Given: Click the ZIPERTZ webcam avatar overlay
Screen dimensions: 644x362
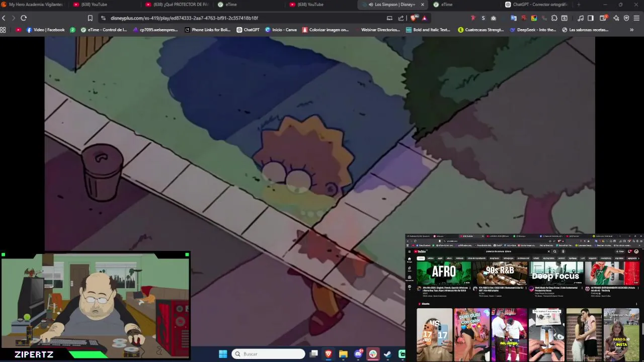Looking at the screenshot, I should coord(95,307).
